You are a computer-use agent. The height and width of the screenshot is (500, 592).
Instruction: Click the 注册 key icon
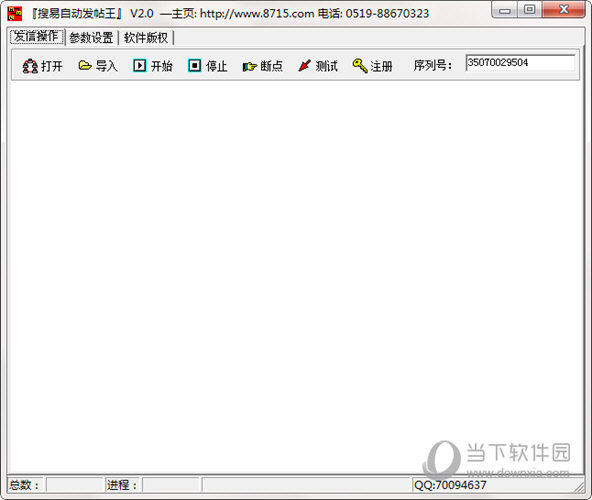pos(360,66)
